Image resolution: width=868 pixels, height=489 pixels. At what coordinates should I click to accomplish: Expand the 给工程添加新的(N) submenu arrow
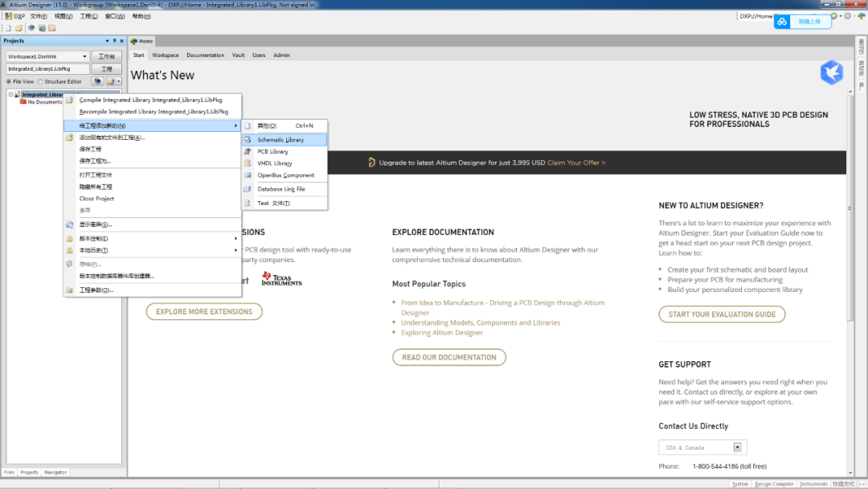coord(235,125)
